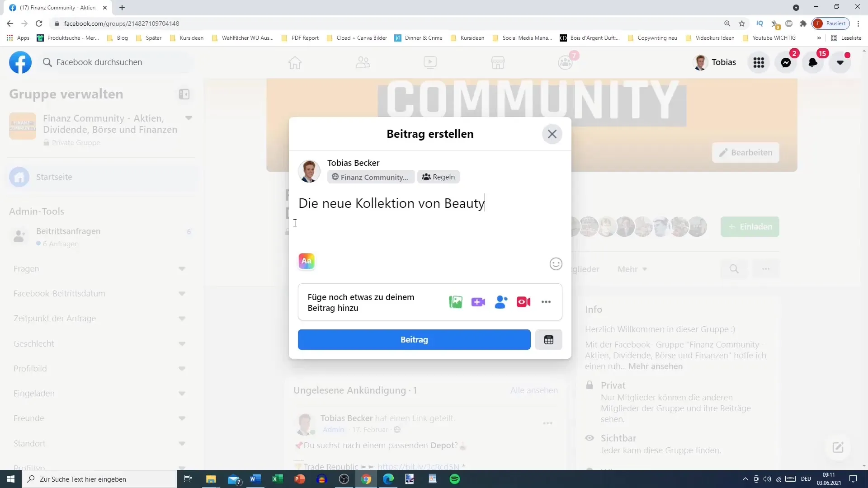The width and height of the screenshot is (868, 488).
Task: Open more post options ellipsis
Action: point(546,302)
